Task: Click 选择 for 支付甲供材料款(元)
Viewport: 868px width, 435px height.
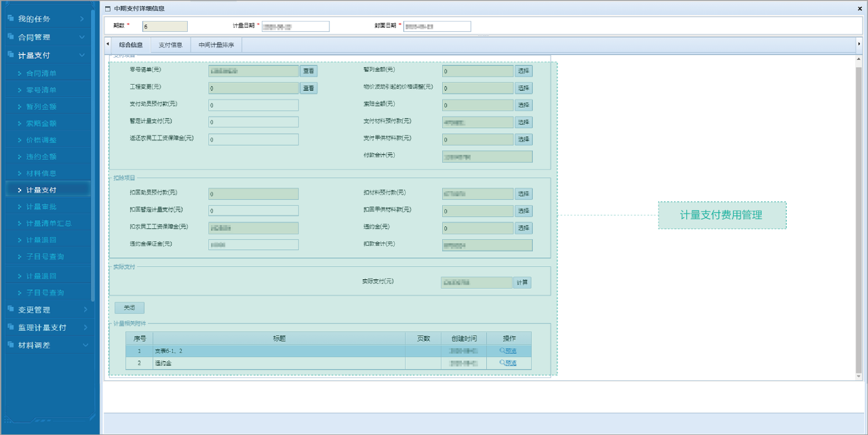Action: (x=524, y=139)
